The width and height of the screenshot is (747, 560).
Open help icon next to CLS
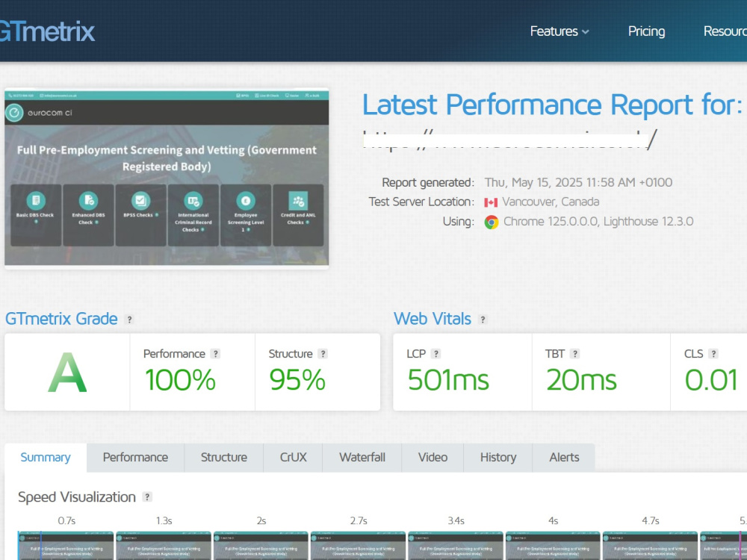[x=713, y=354]
